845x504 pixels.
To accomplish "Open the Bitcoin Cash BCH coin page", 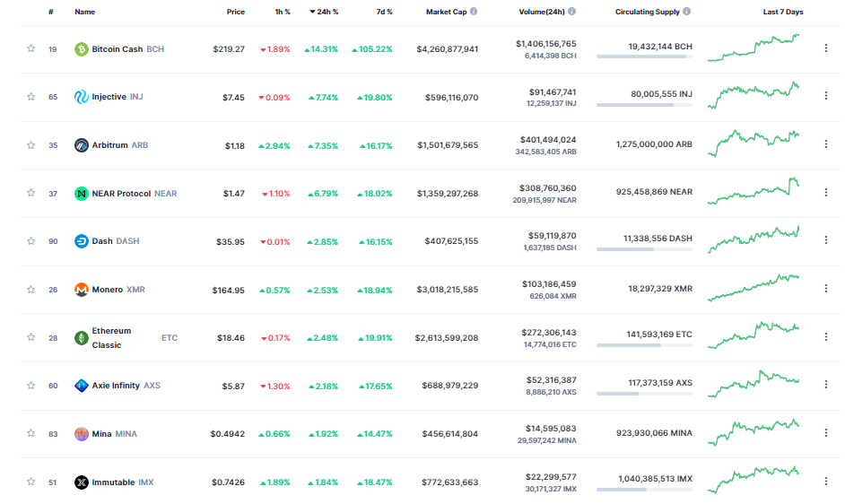I will point(127,49).
